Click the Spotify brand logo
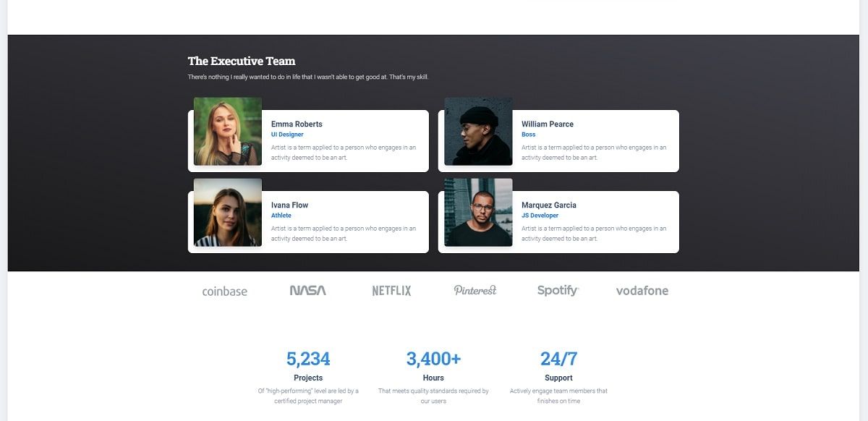 pyautogui.click(x=558, y=290)
